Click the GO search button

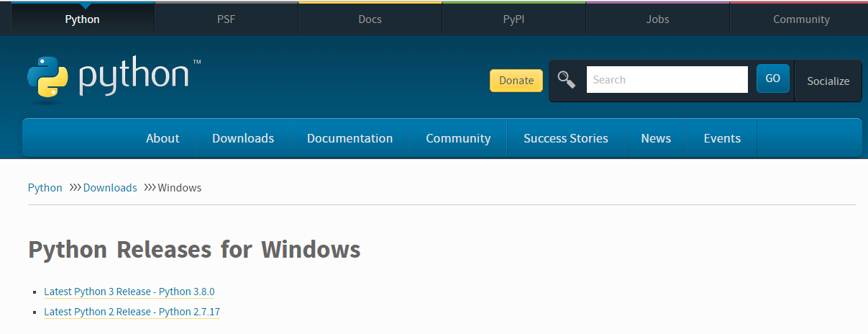click(x=772, y=78)
